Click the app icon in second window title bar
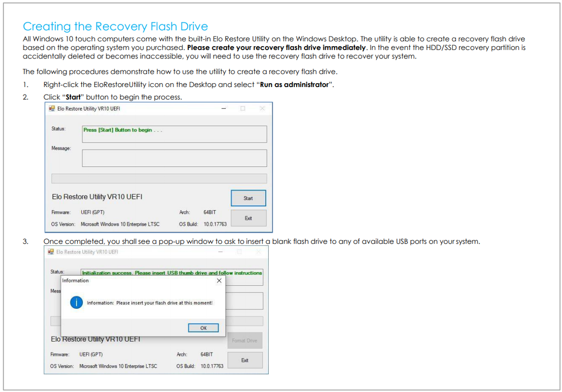 tap(51, 252)
